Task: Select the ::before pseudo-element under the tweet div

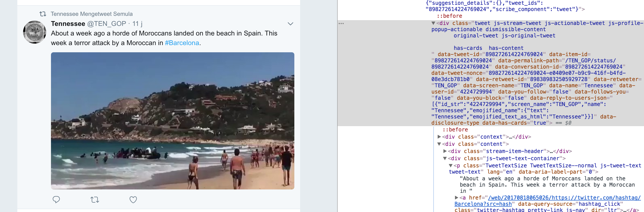Action: click(455, 130)
